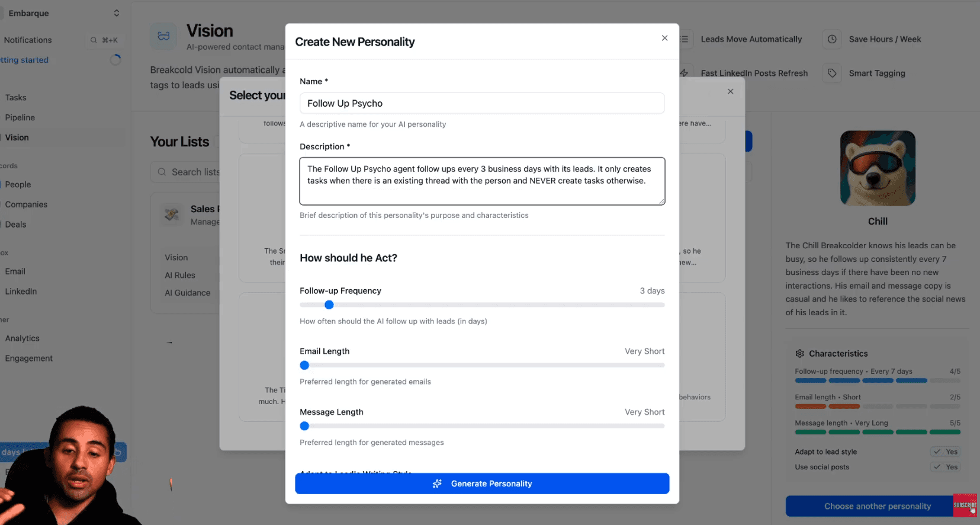Click the search magnifier next to Notifications
This screenshot has height=525, width=980.
(94, 40)
